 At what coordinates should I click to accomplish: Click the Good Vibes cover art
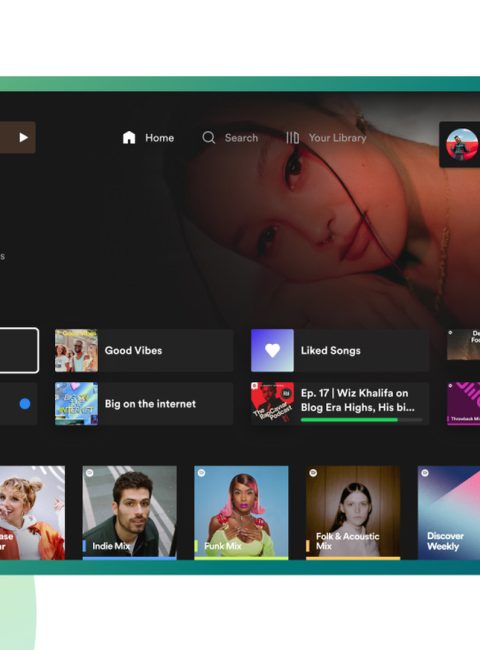(76, 351)
